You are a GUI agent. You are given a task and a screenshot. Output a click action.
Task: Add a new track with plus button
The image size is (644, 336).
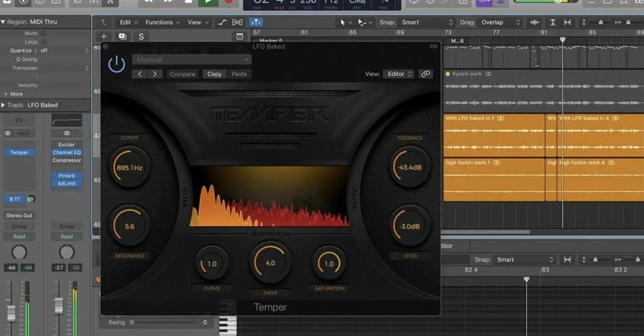pyautogui.click(x=104, y=36)
